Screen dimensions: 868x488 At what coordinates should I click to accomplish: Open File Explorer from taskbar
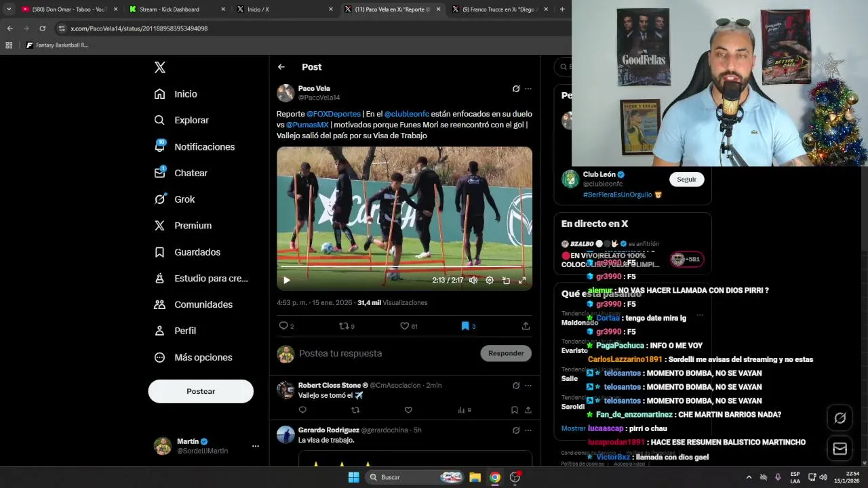475,477
